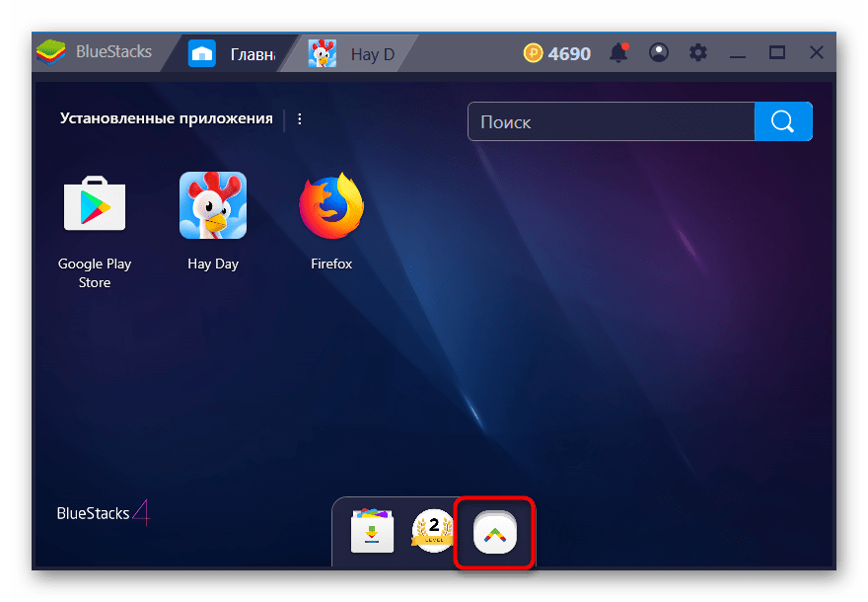The width and height of the screenshot is (868, 602).
Task: Open the notifications bell
Action: click(x=620, y=53)
